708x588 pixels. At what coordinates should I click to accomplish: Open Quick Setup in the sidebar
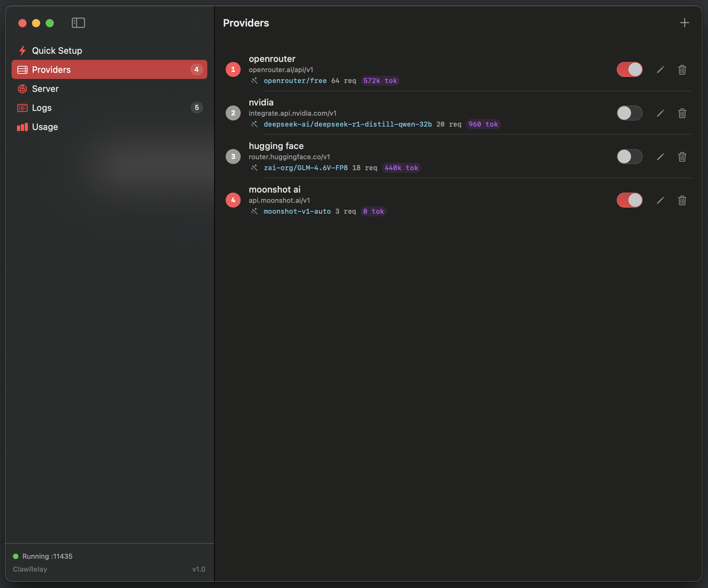[109, 50]
